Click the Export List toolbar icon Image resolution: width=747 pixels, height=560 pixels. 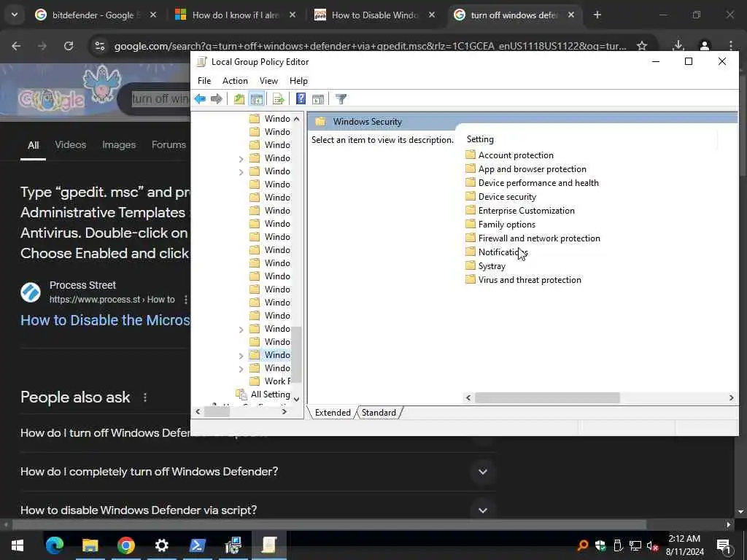pyautogui.click(x=278, y=99)
